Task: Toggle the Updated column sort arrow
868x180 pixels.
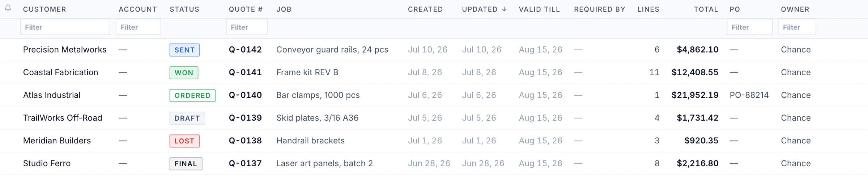Action: 504,9
